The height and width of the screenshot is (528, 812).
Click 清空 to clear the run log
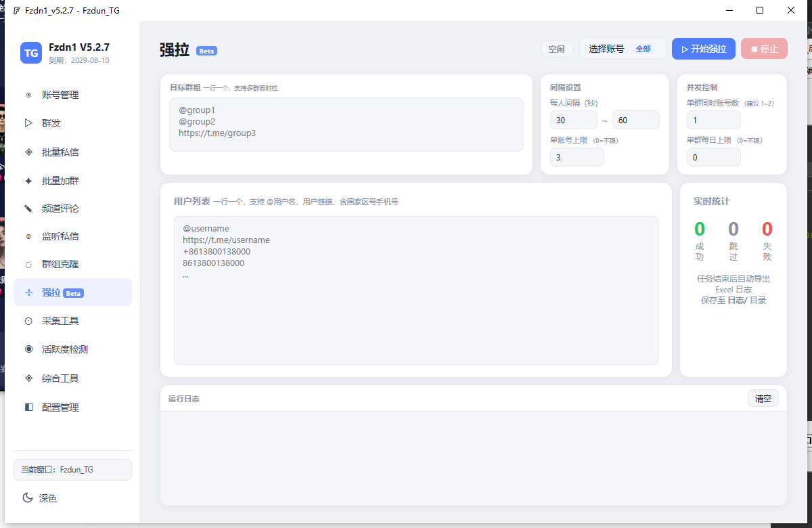[763, 398]
